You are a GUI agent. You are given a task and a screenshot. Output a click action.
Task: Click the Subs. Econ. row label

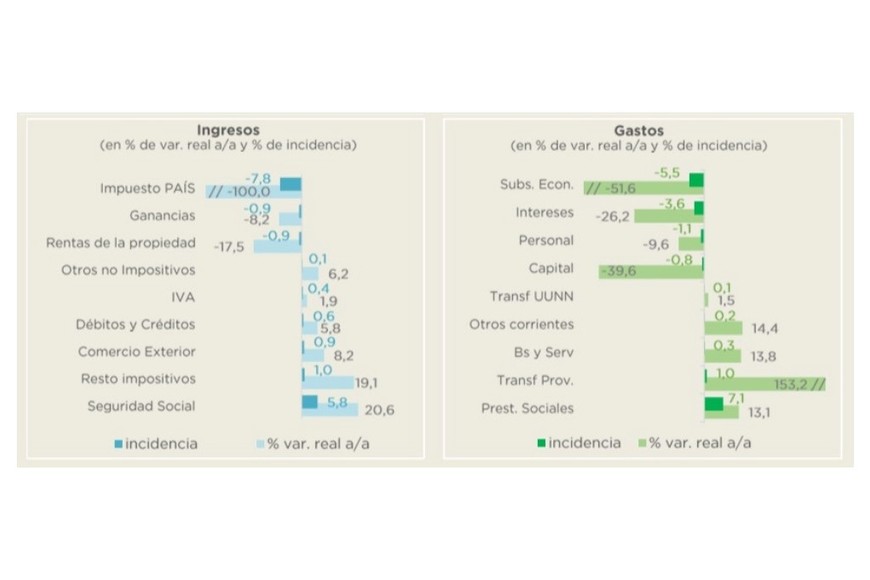point(536,185)
